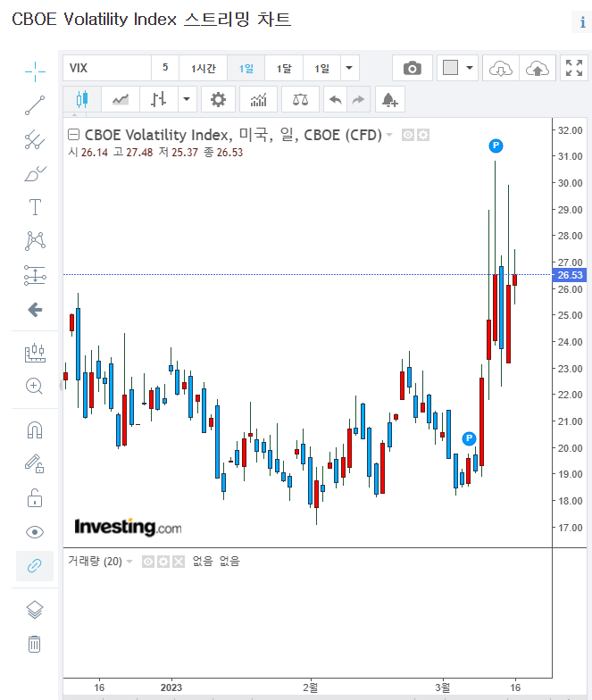Select the pitchfork drawing tool

(35, 139)
